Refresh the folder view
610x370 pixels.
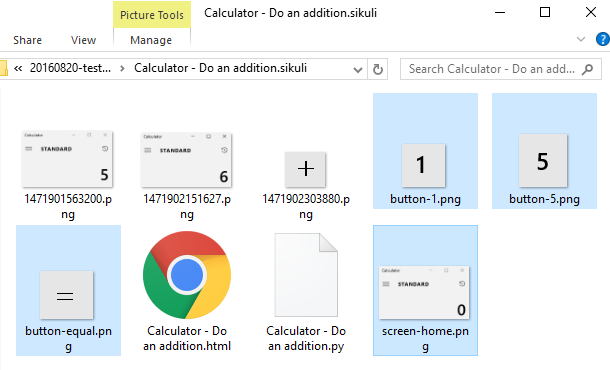tap(377, 70)
